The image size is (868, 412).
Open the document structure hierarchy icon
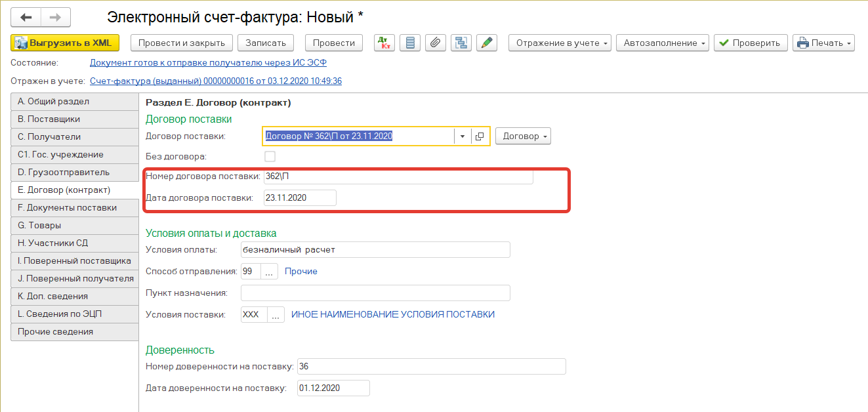click(x=461, y=43)
